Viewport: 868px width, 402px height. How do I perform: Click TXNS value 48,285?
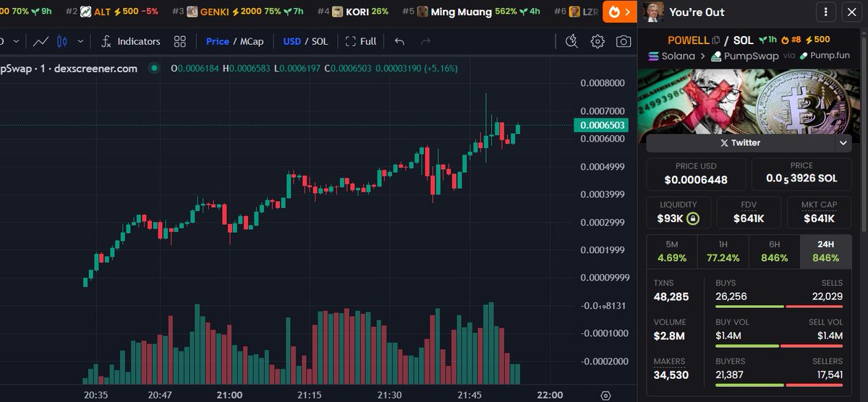coord(671,296)
